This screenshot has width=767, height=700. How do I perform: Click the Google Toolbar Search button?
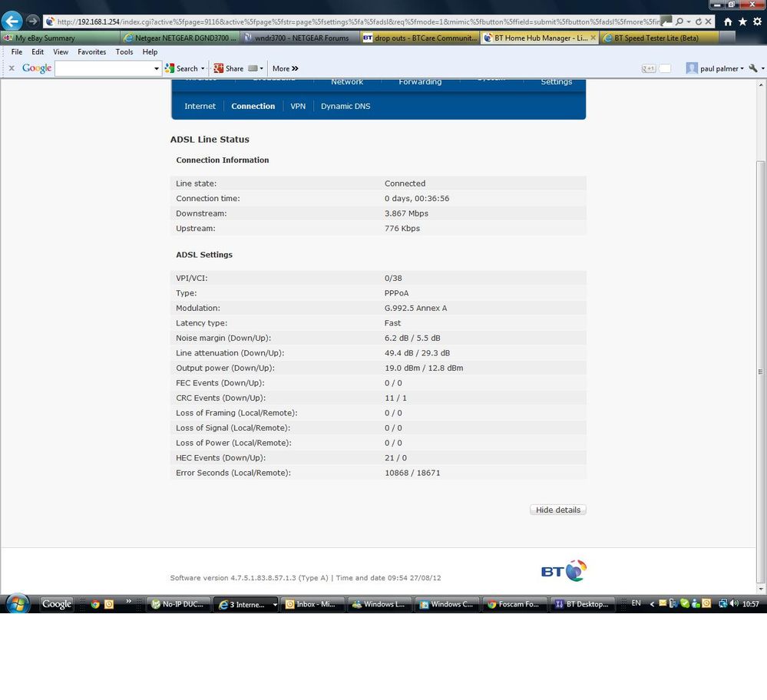point(181,68)
